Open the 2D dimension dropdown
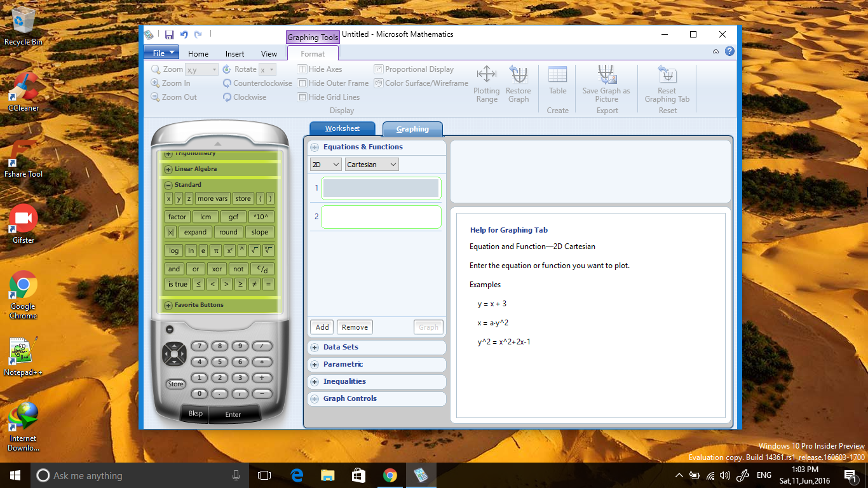Viewport: 868px width, 488px height. coord(325,165)
